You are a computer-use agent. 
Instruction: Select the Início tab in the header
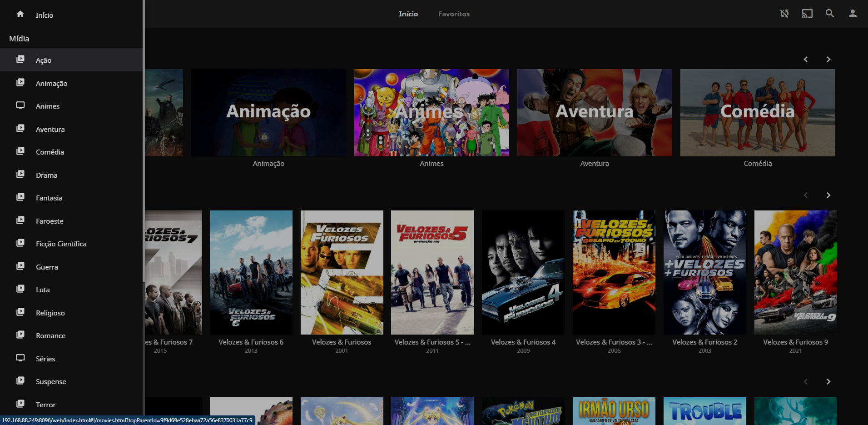click(408, 14)
